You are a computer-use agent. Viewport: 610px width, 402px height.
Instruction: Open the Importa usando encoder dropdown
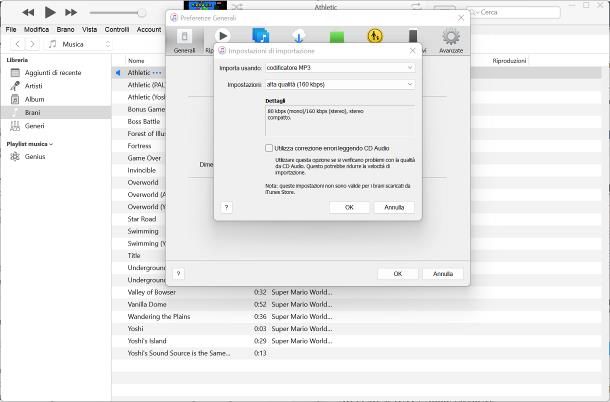(x=340, y=68)
